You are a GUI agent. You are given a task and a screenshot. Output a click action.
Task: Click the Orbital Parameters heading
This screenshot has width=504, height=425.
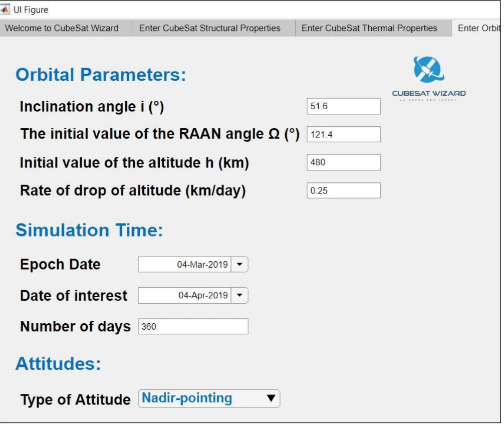101,75
